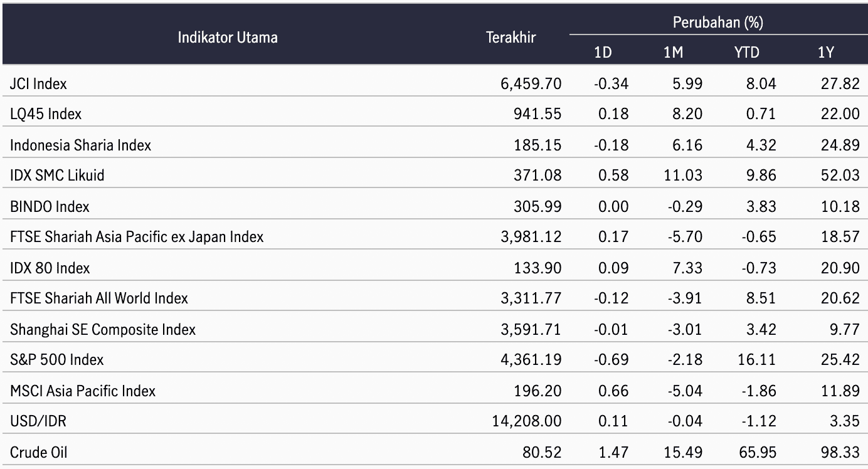
Task: Click the MSCI Asia Pacific Index label
Action: click(83, 391)
